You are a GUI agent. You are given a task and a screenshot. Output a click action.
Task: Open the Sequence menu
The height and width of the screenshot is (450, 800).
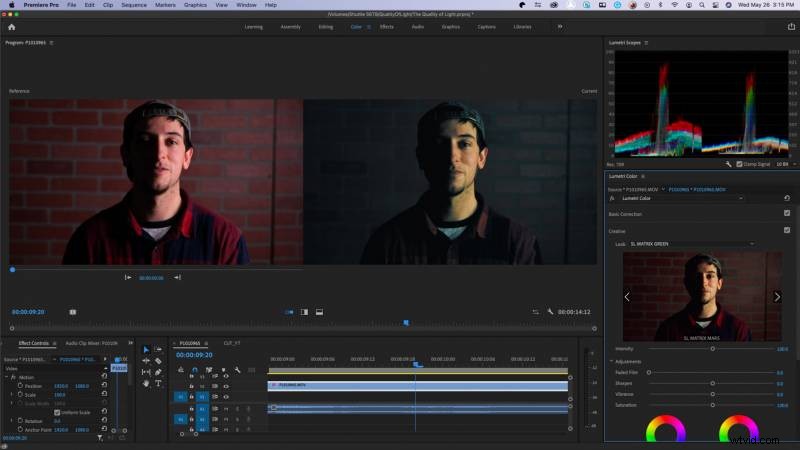click(134, 5)
